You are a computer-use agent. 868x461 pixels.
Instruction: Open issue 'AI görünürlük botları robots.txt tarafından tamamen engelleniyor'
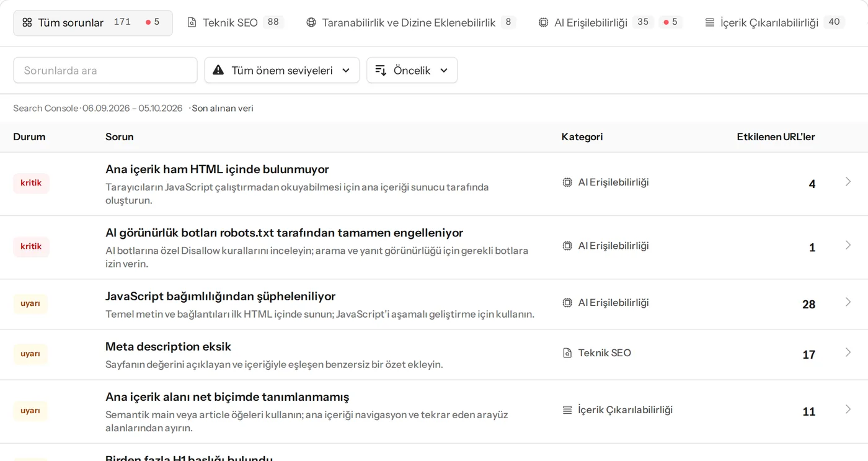point(284,233)
